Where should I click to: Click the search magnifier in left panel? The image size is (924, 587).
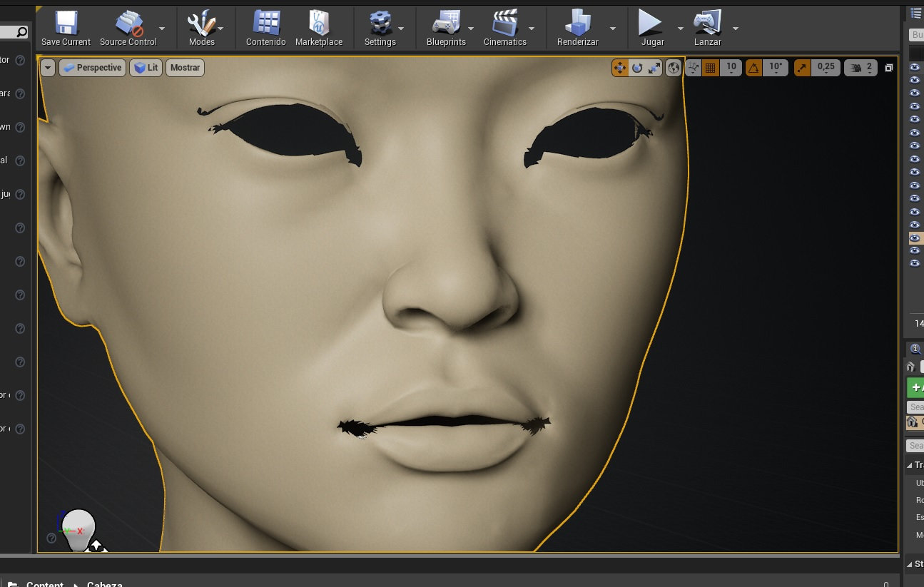(22, 31)
